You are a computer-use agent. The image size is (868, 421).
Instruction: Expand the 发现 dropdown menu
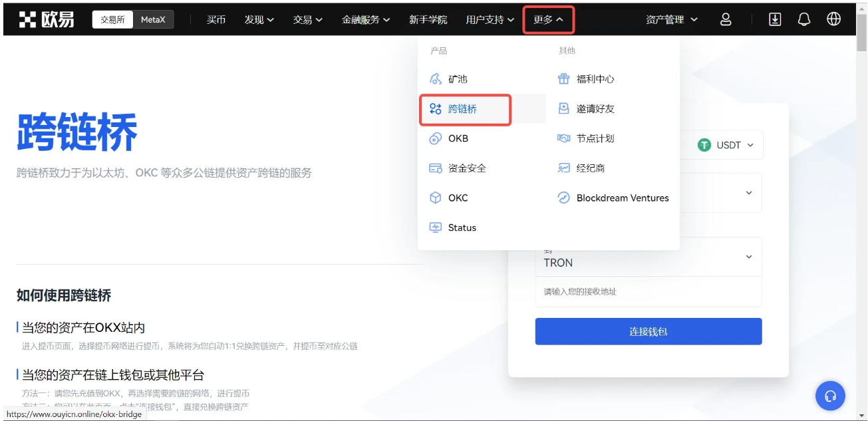click(x=259, y=20)
